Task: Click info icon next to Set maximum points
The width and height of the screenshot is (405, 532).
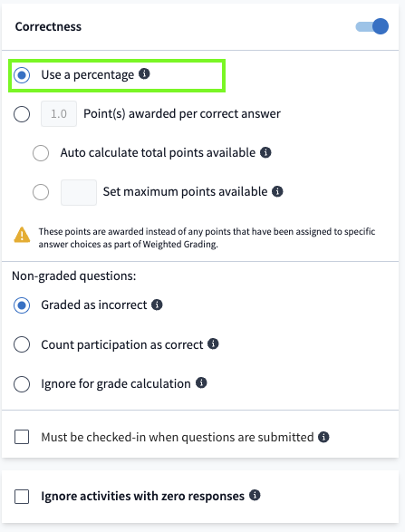Action: (x=277, y=191)
